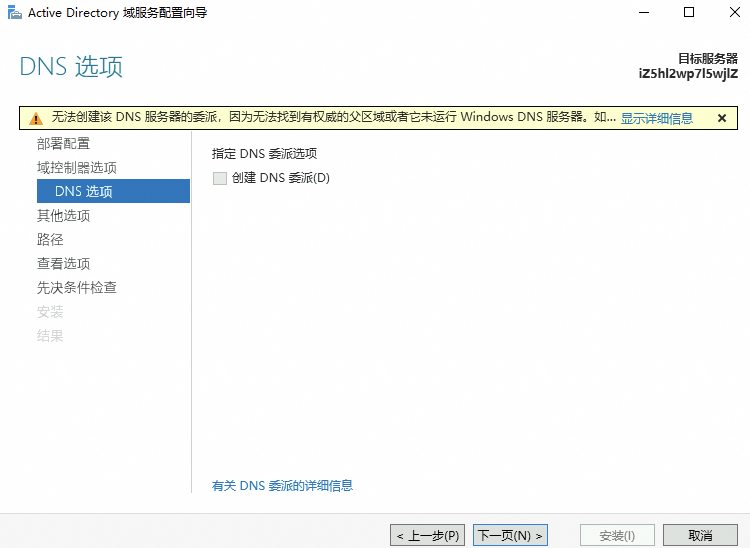Toggle the 创建 DNS 委派(D) checkbox
Image resolution: width=750 pixels, height=548 pixels.
tap(220, 178)
